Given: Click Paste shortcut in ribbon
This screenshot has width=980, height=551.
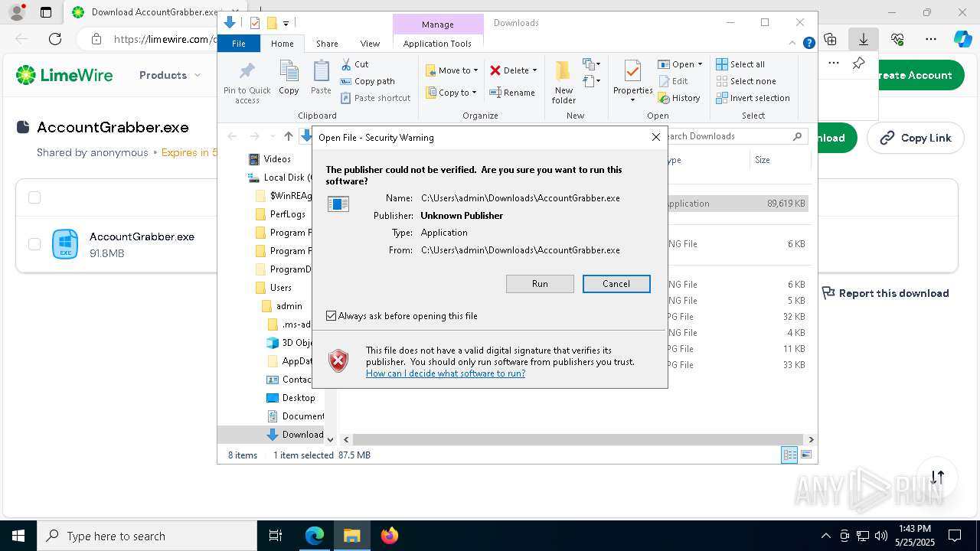Looking at the screenshot, I should (376, 98).
